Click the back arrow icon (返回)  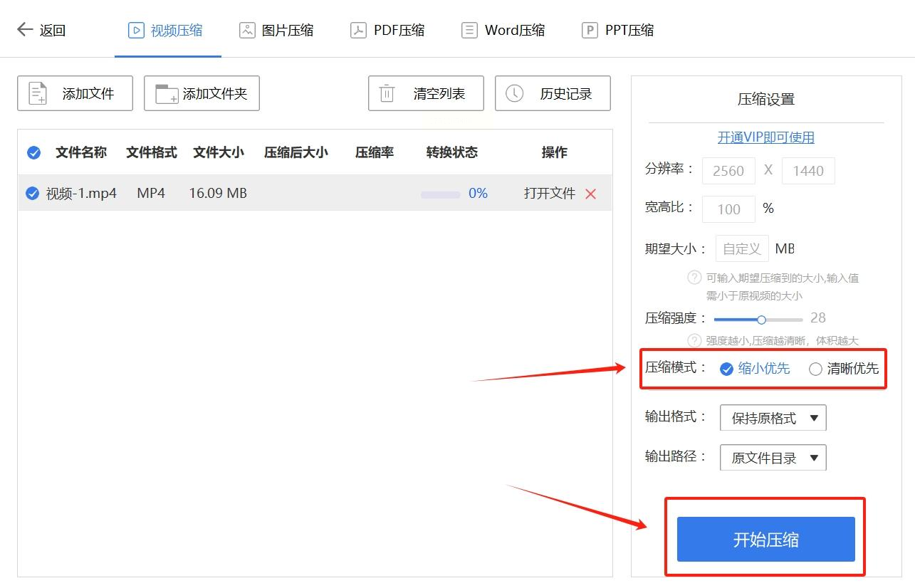point(25,29)
